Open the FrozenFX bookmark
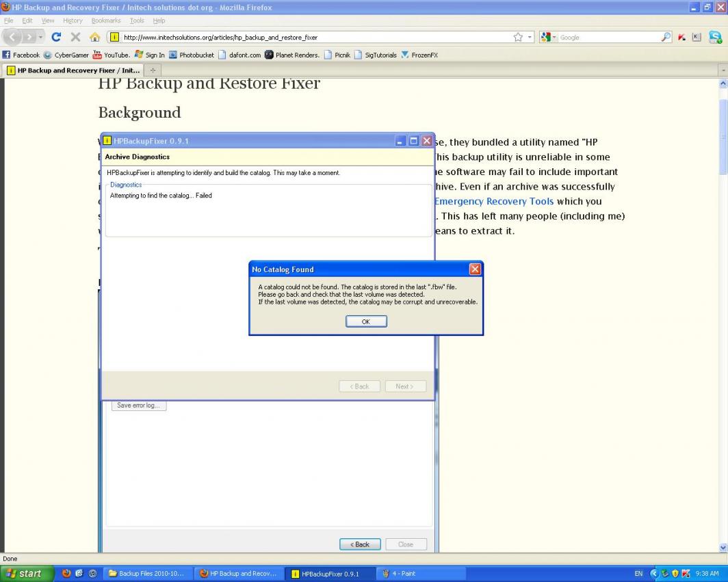 click(x=419, y=55)
